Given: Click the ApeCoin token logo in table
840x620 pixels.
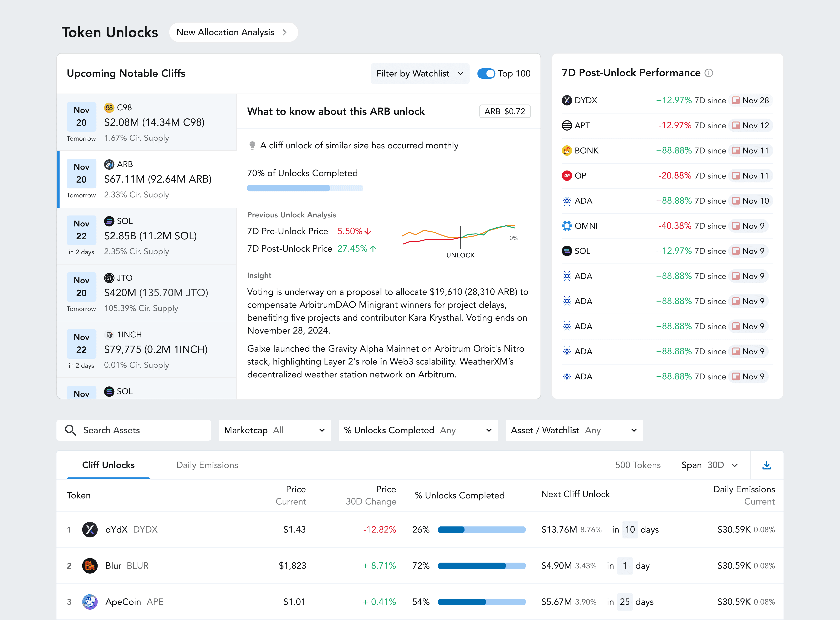Looking at the screenshot, I should coord(90,602).
